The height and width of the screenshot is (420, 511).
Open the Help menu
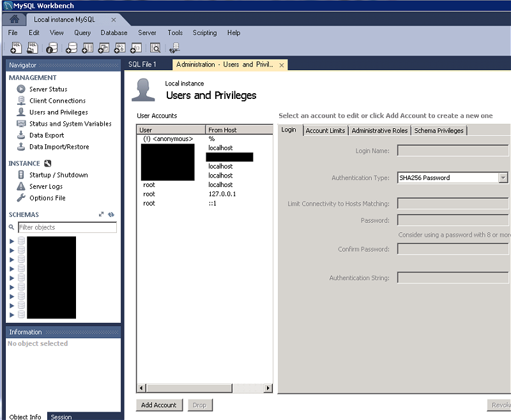point(234,33)
